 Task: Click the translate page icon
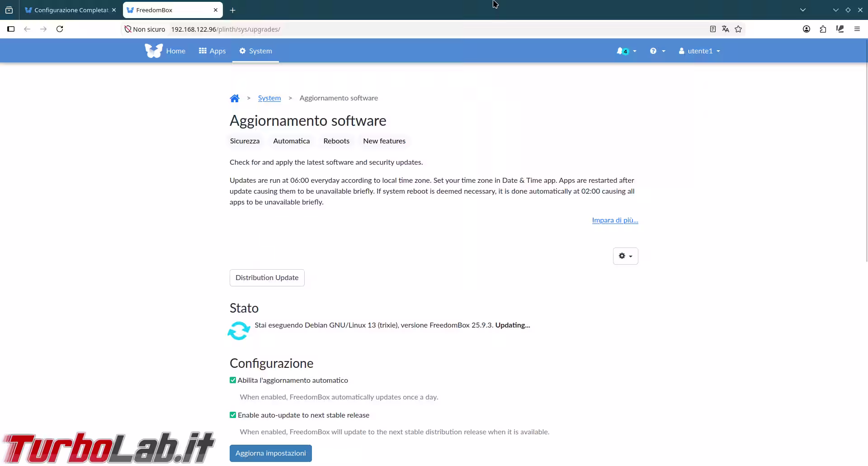(x=726, y=29)
